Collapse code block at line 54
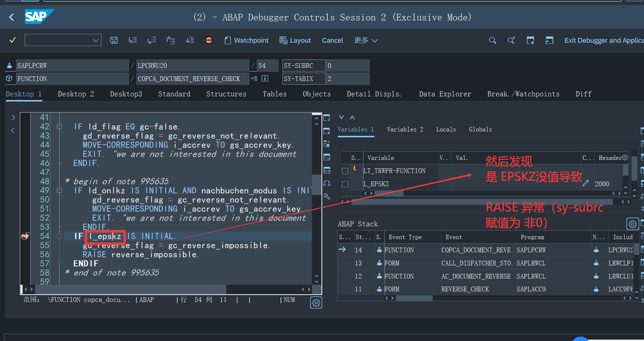This screenshot has height=341, width=644. [59, 236]
